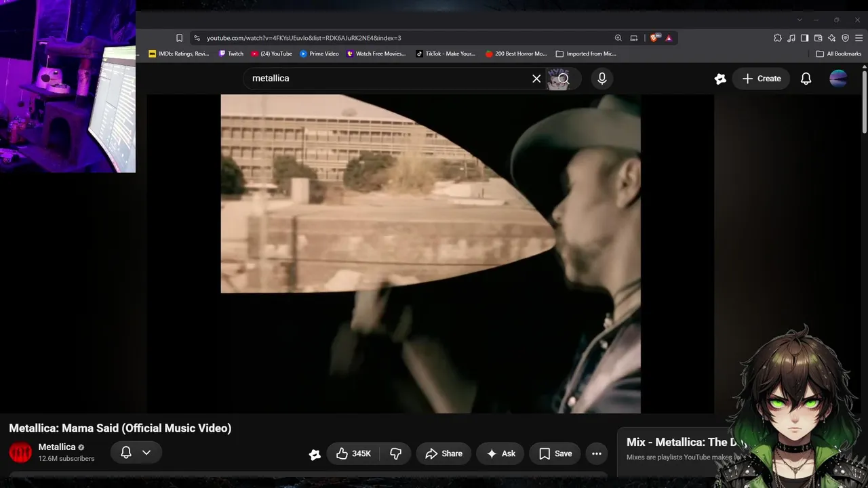
Task: Open the Brave Shields lion icon
Action: 654,38
